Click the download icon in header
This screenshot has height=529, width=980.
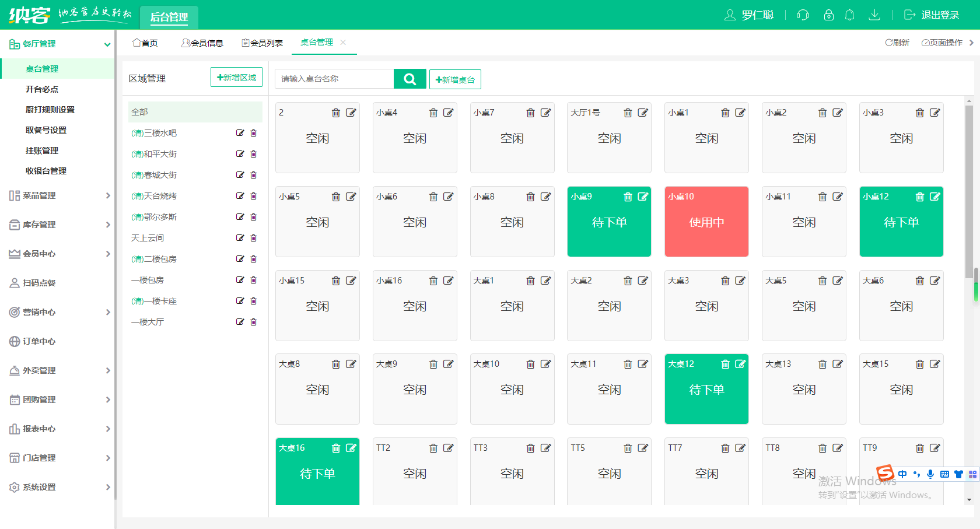(x=874, y=15)
